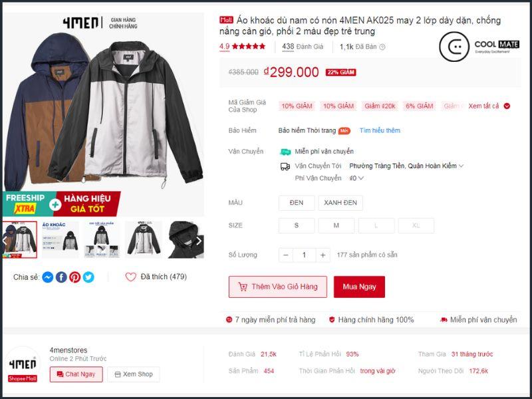Increase quantity with plus button

pos(323,255)
